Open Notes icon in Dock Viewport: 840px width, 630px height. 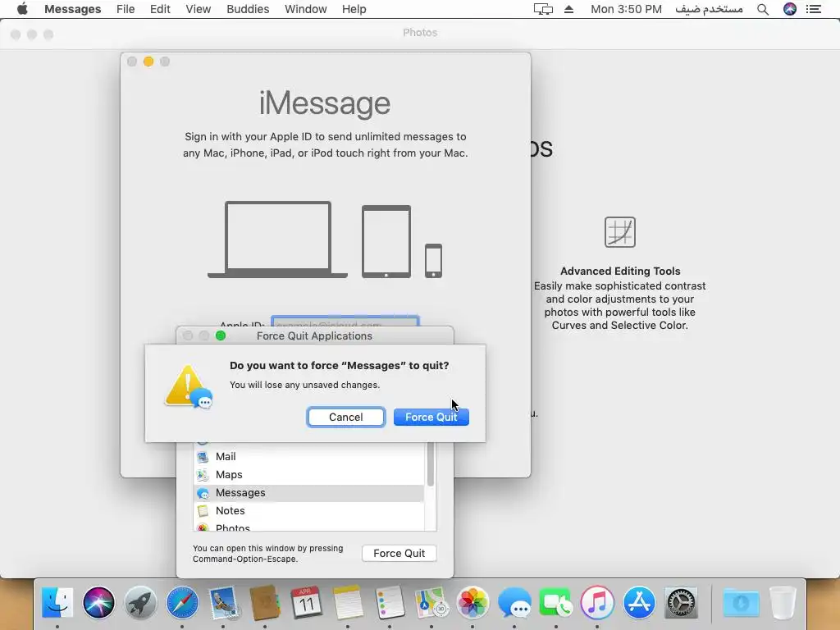[348, 602]
